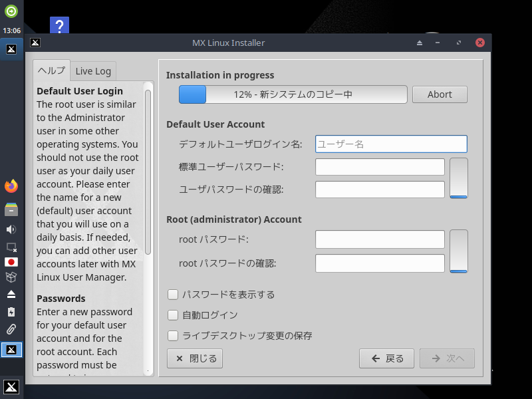Image resolution: width=532 pixels, height=399 pixels.
Task: Open the MX start menu button
Action: tap(11, 387)
